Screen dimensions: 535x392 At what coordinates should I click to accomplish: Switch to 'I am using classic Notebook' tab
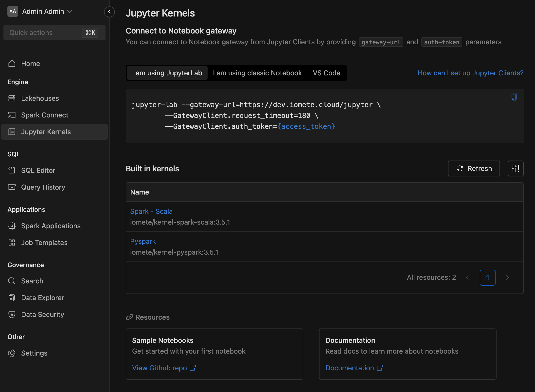[x=257, y=73]
